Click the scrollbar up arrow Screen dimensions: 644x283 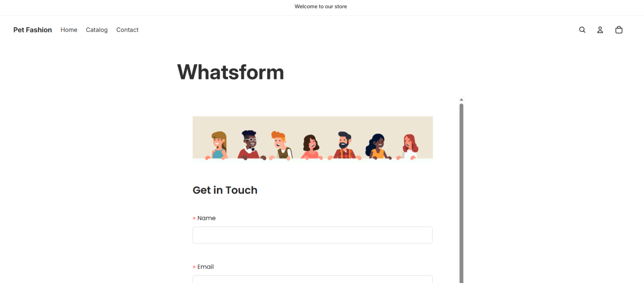point(461,100)
